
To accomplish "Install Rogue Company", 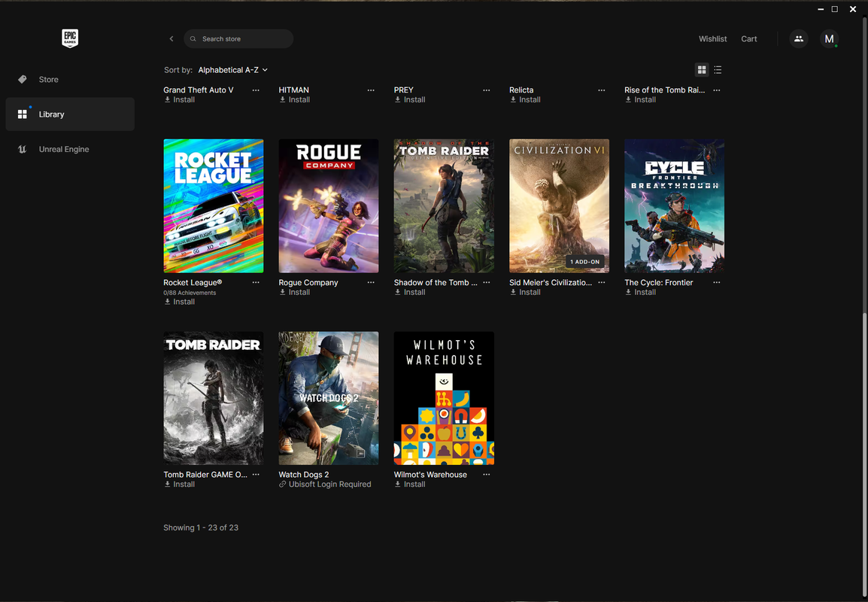I will tap(295, 293).
